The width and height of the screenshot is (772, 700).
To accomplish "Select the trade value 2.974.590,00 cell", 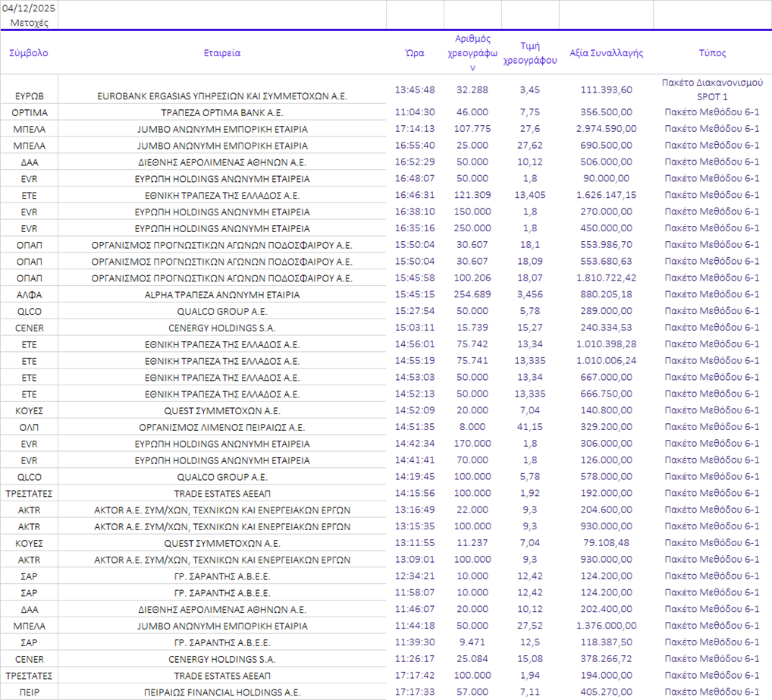I will pyautogui.click(x=606, y=129).
